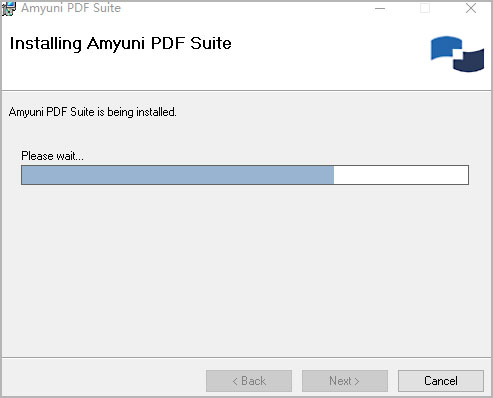Click the installer icon in the title bar

[x=9, y=8]
